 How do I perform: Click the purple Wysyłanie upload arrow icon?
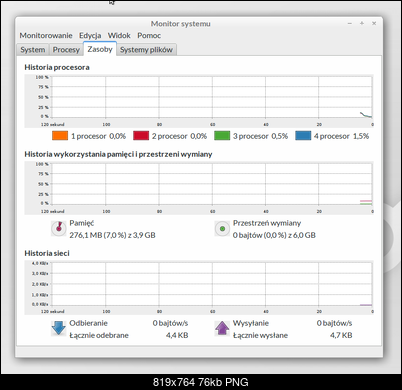[222, 328]
